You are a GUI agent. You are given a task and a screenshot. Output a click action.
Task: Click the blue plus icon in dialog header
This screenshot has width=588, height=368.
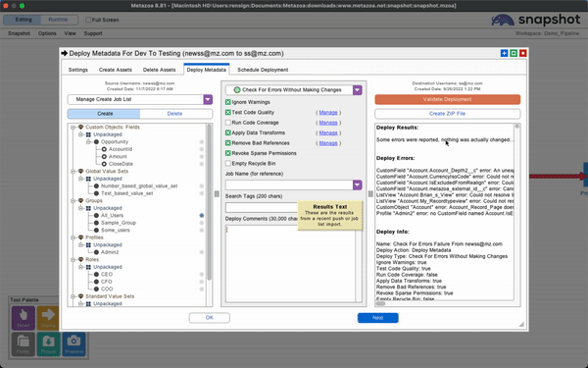(x=504, y=53)
